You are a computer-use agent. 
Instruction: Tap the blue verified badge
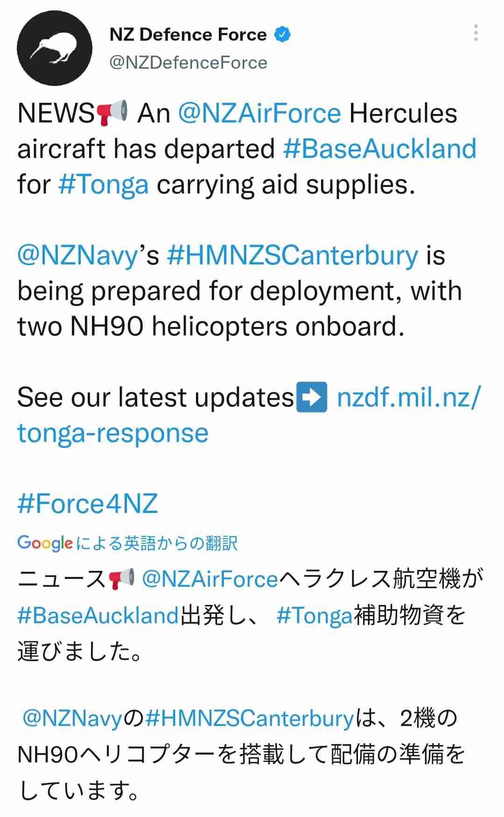(282, 35)
